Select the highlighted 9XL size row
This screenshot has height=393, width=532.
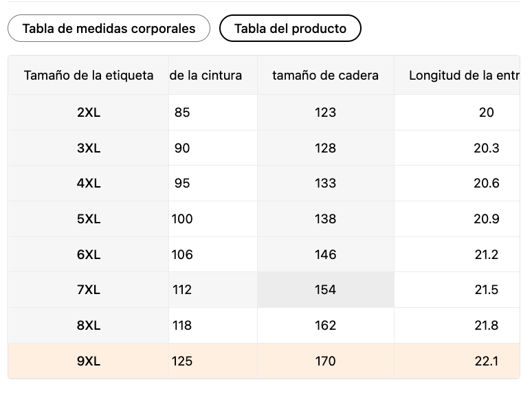pyautogui.click(x=264, y=361)
